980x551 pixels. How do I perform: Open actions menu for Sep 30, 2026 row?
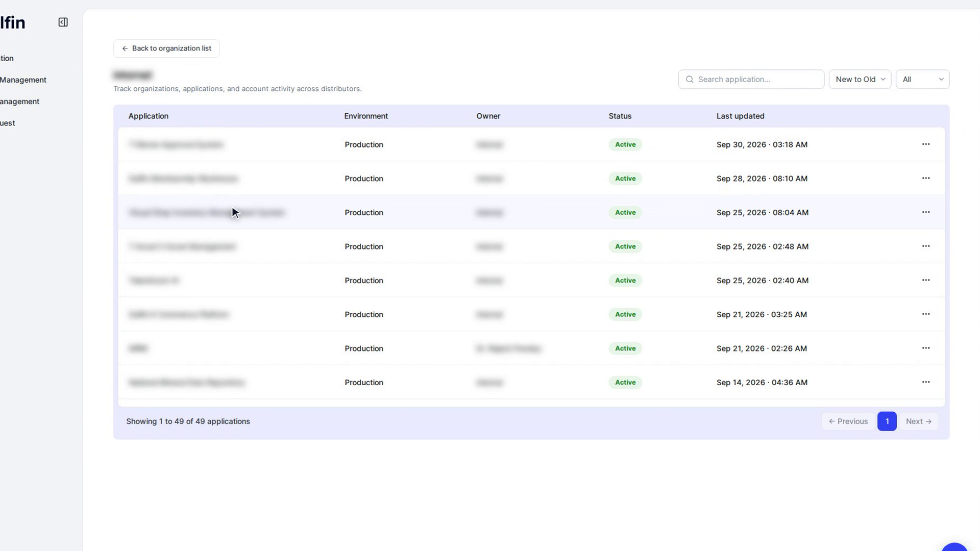[926, 144]
